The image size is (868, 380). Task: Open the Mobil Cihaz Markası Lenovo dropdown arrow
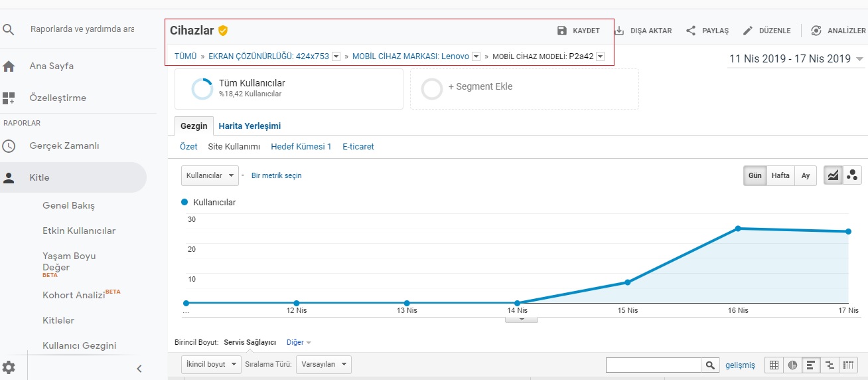coord(476,56)
